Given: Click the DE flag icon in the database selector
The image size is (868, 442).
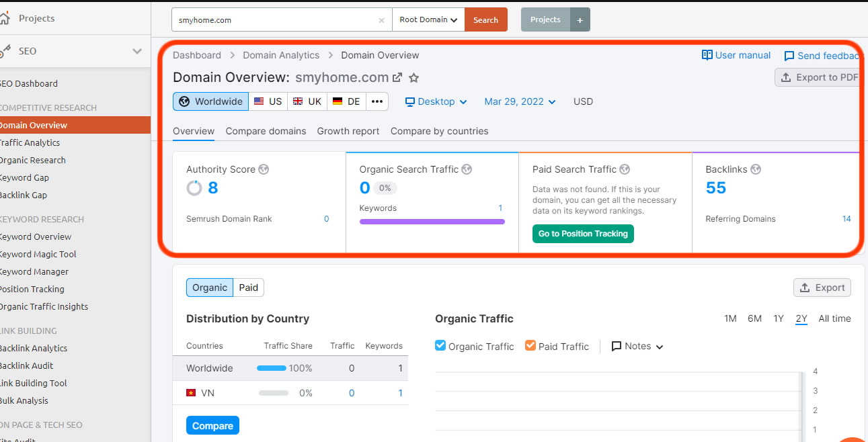Looking at the screenshot, I should click(337, 101).
